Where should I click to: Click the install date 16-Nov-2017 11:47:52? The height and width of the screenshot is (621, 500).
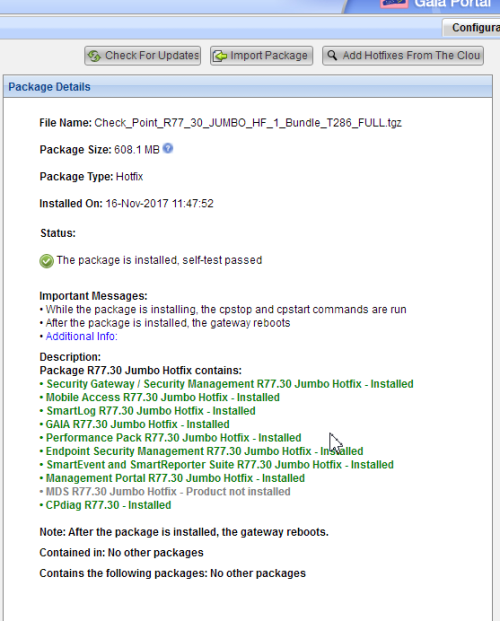tap(159, 204)
